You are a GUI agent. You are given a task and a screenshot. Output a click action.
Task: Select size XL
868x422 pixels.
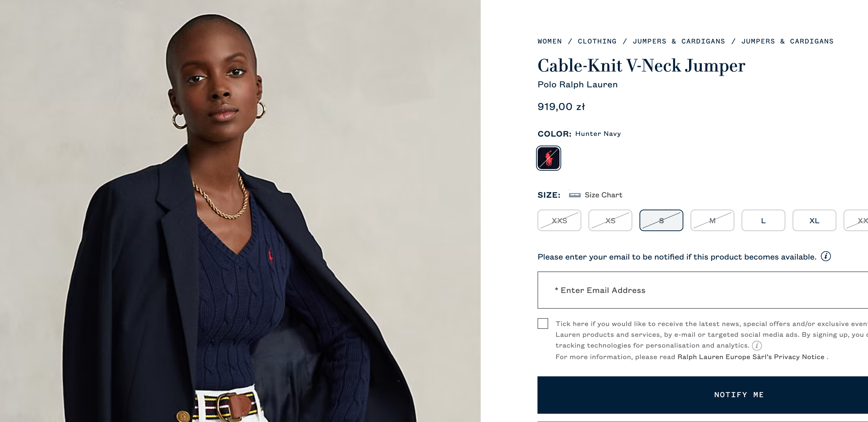(x=814, y=220)
